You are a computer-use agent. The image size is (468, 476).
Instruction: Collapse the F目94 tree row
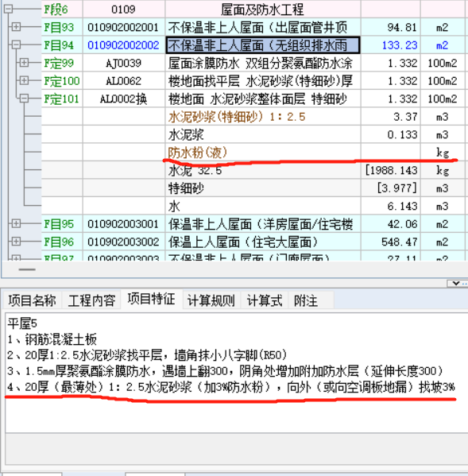click(x=16, y=45)
